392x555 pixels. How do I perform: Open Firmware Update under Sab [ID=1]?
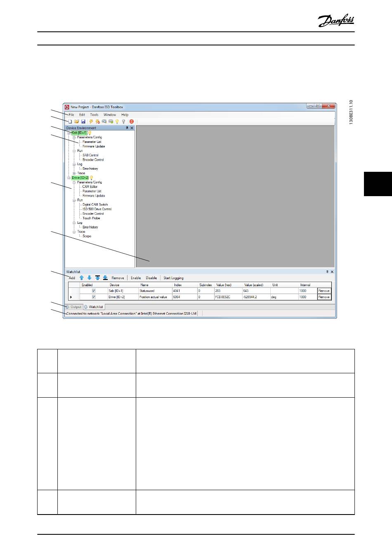(94, 147)
